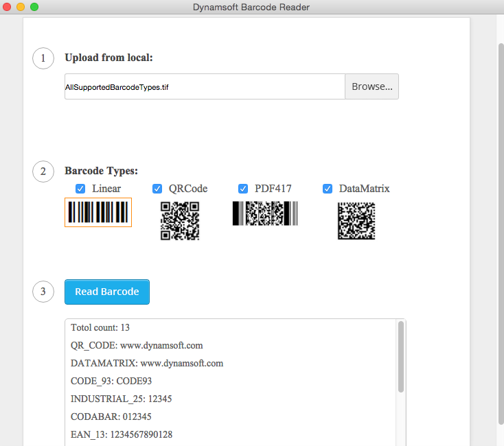Click the Read Barcode button

[107, 292]
